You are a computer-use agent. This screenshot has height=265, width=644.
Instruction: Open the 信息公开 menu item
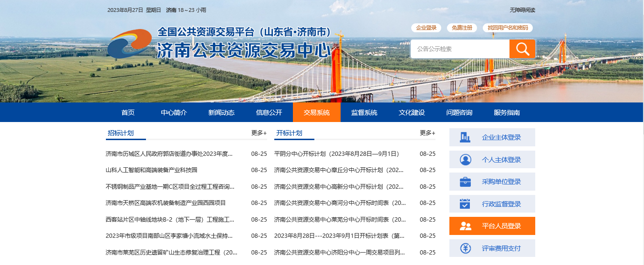(x=269, y=112)
